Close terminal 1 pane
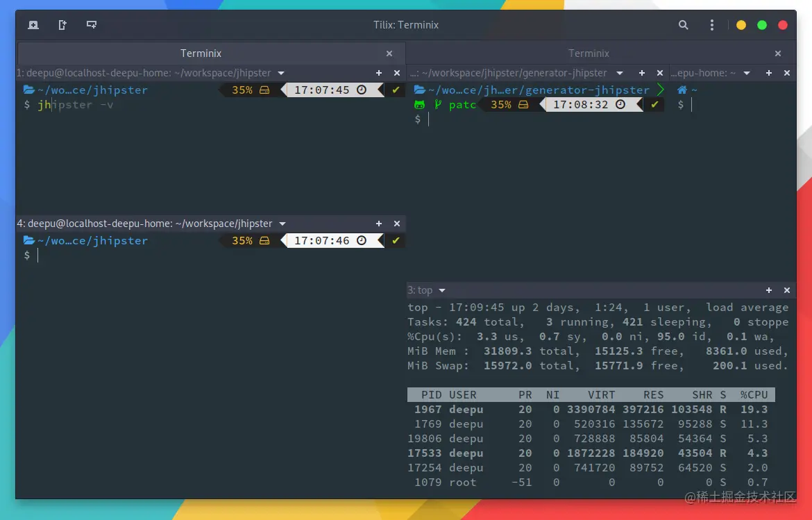The height and width of the screenshot is (520, 812). 397,73
